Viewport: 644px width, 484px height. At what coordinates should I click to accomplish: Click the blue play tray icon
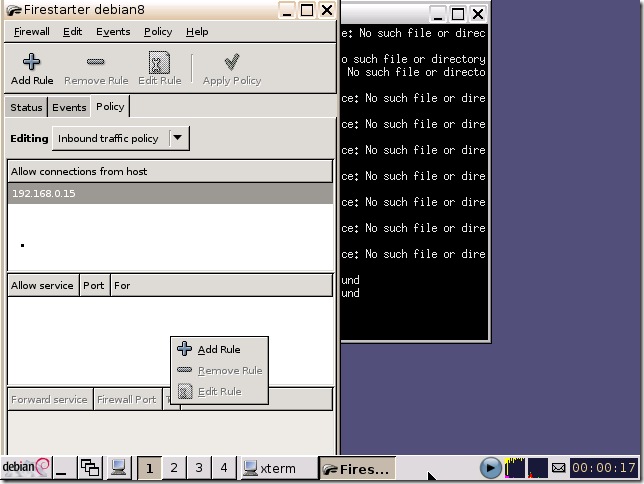(490, 468)
